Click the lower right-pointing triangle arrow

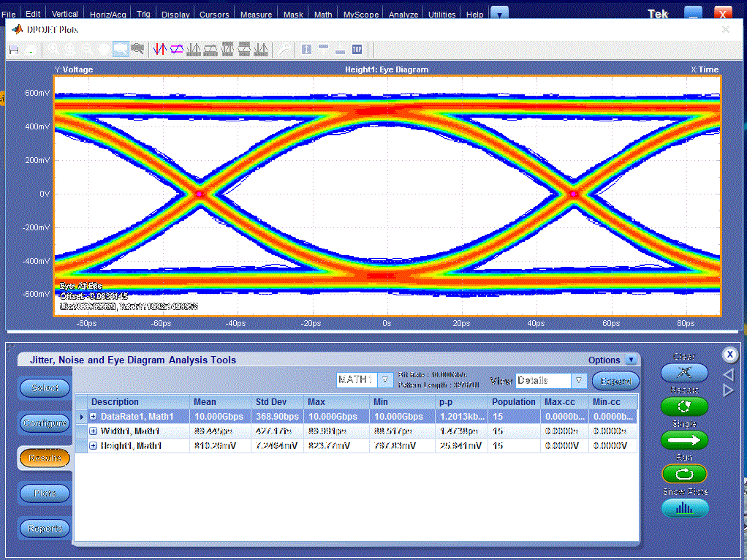(729, 391)
